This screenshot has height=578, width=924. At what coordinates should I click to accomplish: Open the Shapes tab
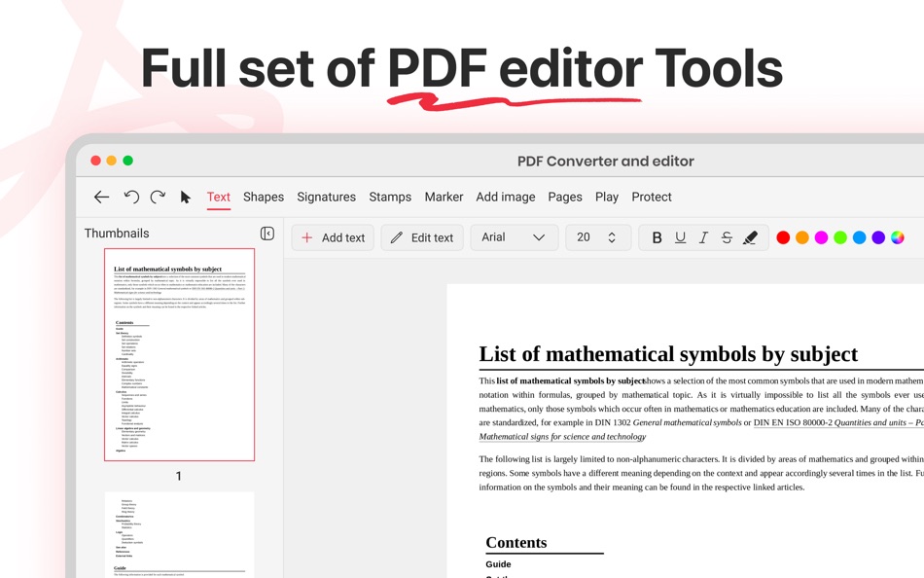pos(264,197)
